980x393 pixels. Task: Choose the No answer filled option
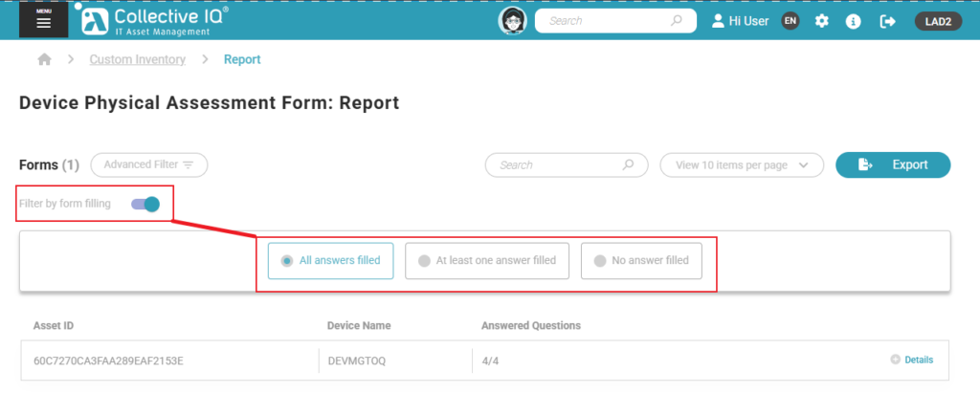641,260
